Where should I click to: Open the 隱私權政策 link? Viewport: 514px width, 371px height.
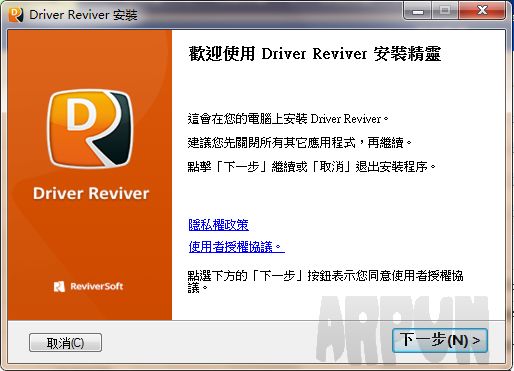[x=218, y=225]
